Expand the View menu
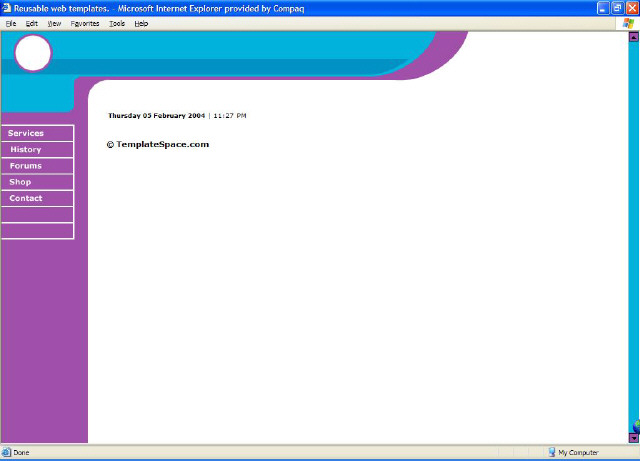This screenshot has width=640, height=461. (x=54, y=23)
